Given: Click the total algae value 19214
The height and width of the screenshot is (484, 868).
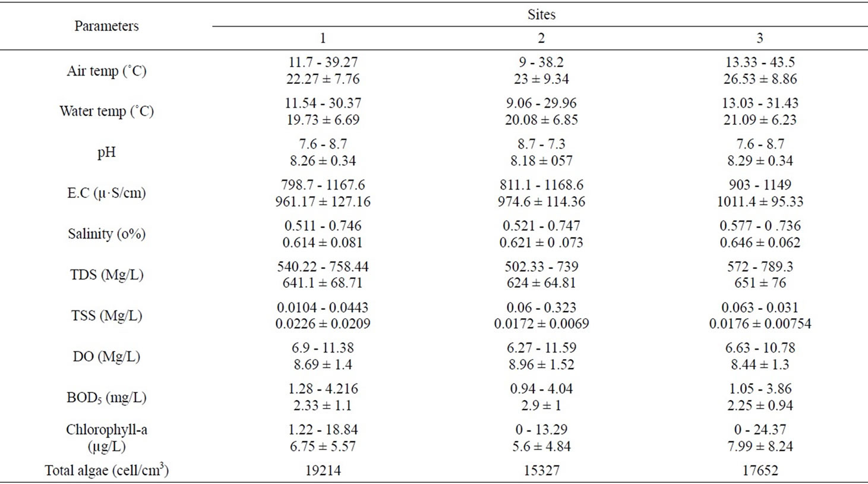Looking at the screenshot, I should (x=323, y=470).
